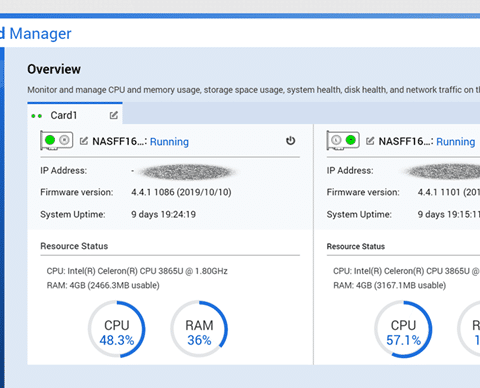Click the first node's Celeron CPU 3865U @ 1.80GHz text
The image size is (480, 388).
tap(137, 271)
